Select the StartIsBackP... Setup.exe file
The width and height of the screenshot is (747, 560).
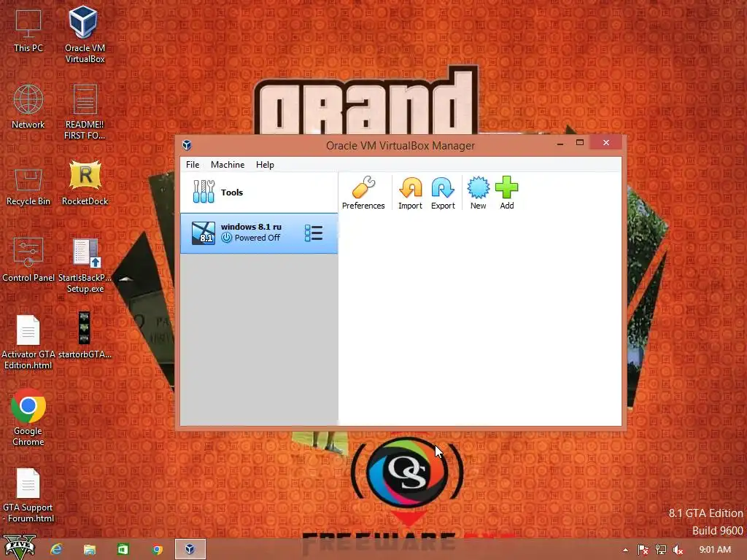(85, 265)
